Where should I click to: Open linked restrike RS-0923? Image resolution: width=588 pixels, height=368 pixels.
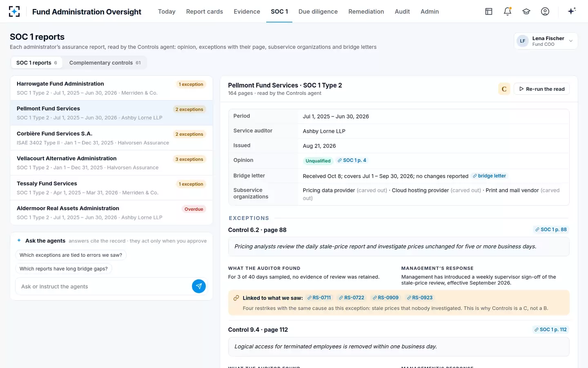coord(420,298)
